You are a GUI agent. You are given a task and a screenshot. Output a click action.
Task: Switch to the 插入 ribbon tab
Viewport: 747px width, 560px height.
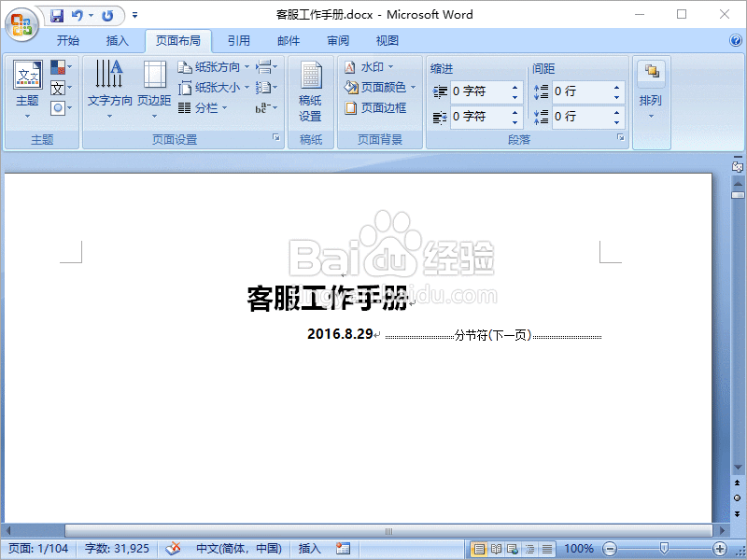[117, 41]
